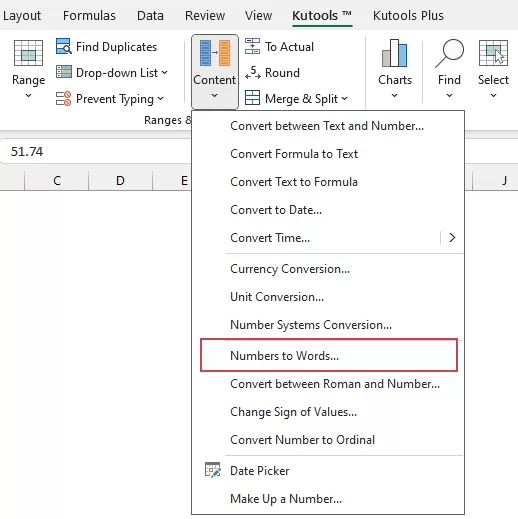Click the formula bar showing 51.74

pos(96,152)
